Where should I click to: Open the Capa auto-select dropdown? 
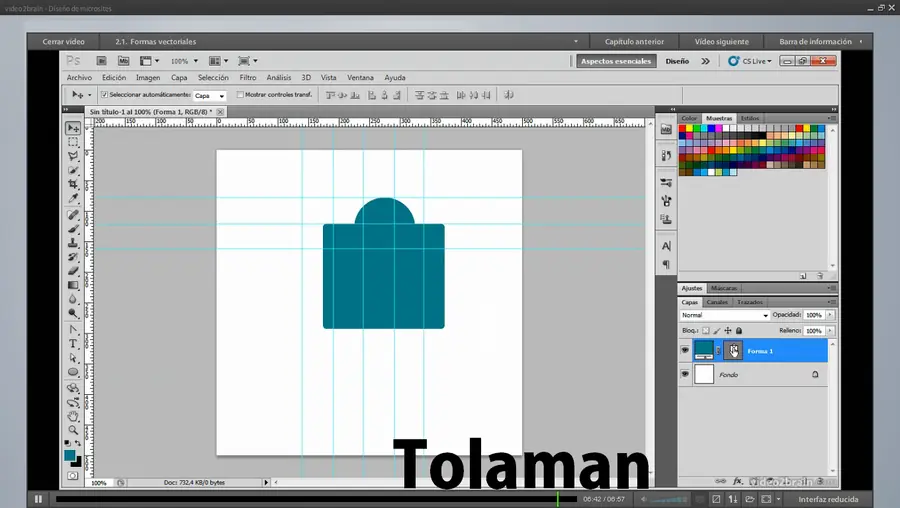(210, 96)
